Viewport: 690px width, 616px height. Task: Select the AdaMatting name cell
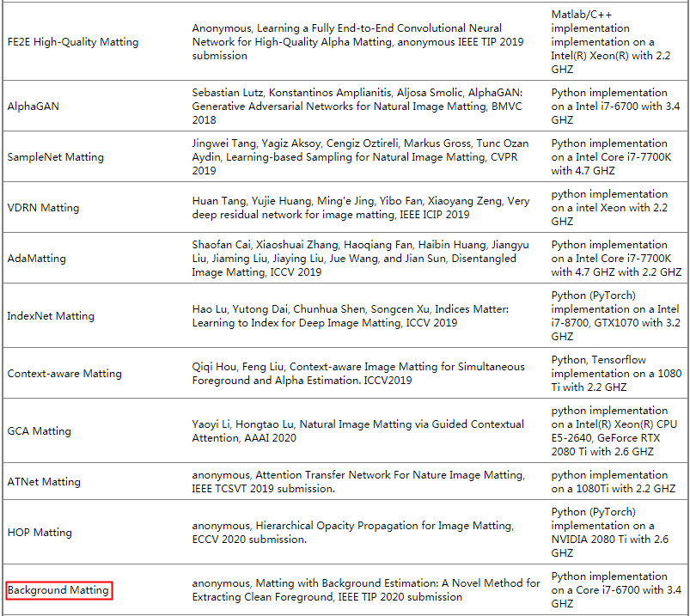[37, 258]
